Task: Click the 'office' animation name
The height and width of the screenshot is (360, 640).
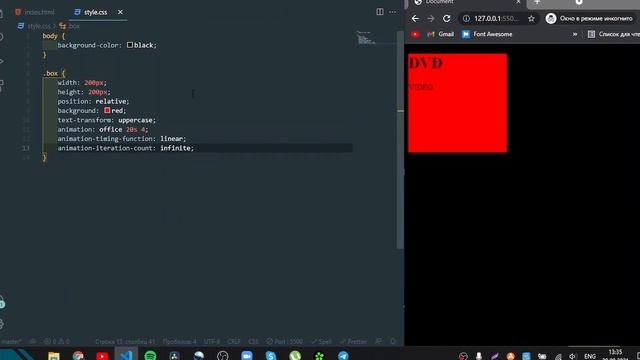Action: tap(111, 129)
